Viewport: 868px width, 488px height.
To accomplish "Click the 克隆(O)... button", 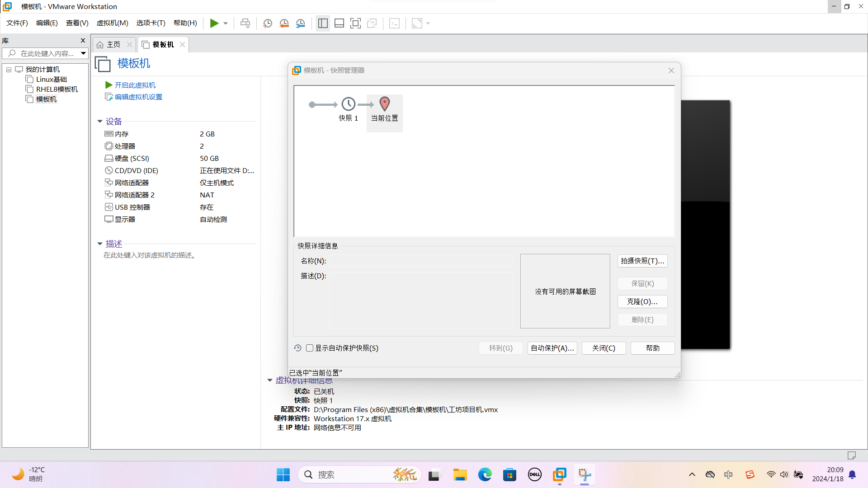I will click(x=642, y=302).
